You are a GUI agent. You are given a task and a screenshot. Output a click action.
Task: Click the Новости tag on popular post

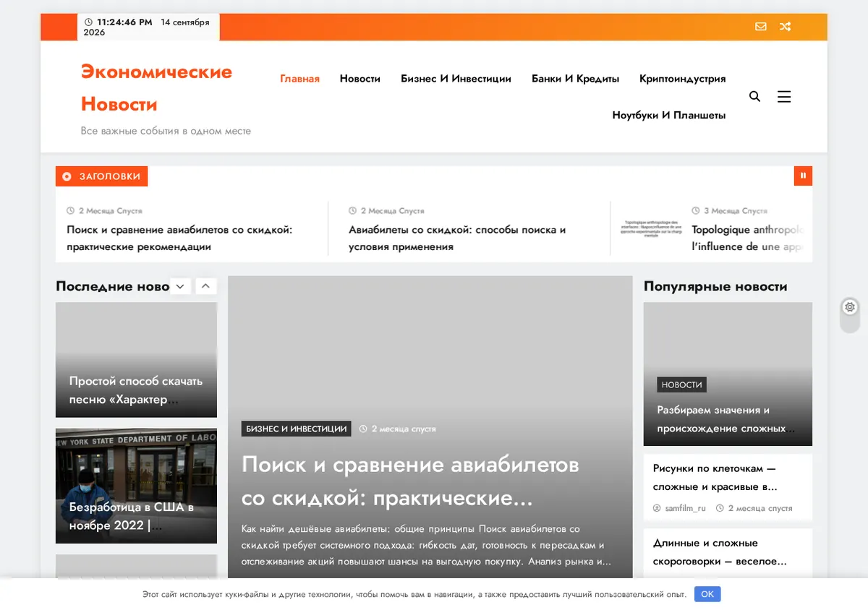[682, 385]
